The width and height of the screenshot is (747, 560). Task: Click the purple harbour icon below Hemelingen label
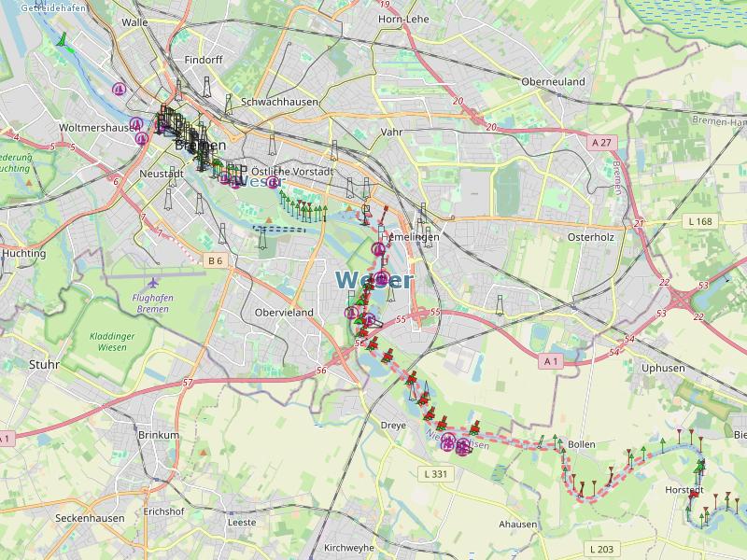pyautogui.click(x=378, y=249)
